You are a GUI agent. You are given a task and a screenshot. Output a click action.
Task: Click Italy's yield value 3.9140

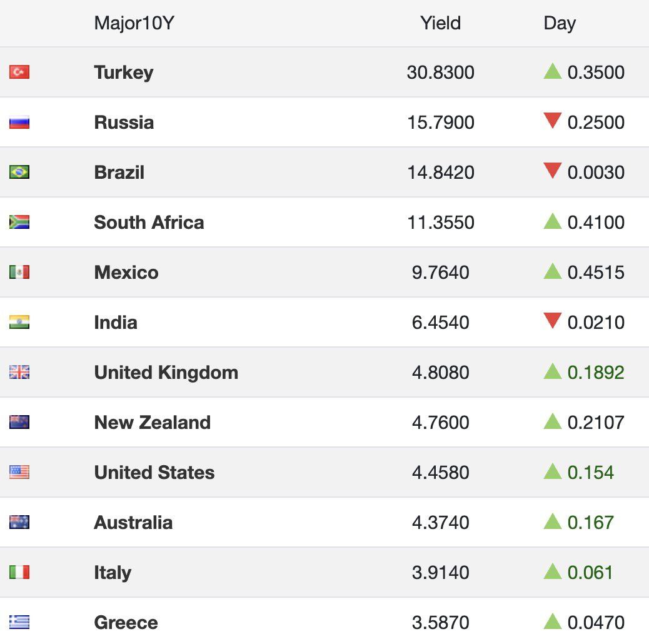(440, 573)
